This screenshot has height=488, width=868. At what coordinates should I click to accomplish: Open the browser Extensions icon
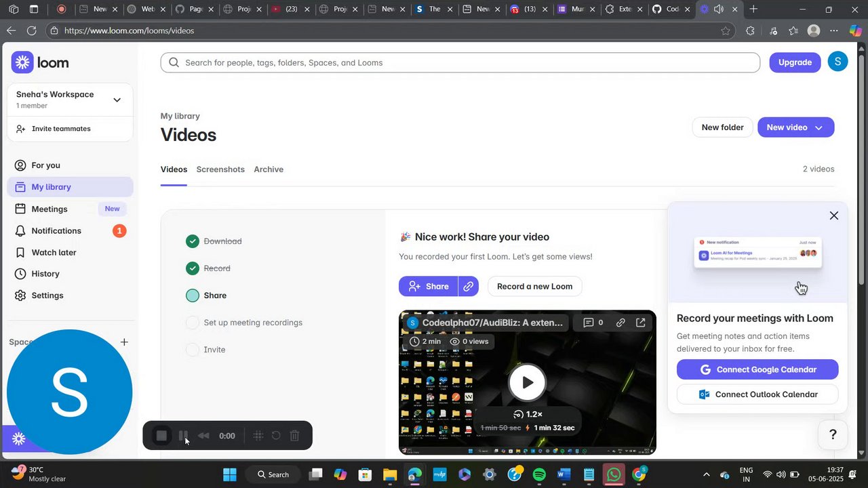point(750,30)
